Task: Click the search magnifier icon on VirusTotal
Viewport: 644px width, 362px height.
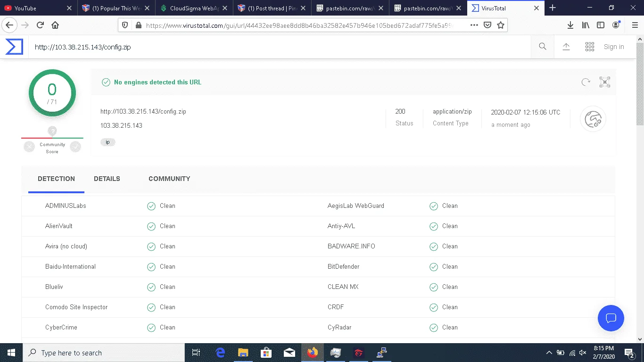Action: [x=543, y=46]
